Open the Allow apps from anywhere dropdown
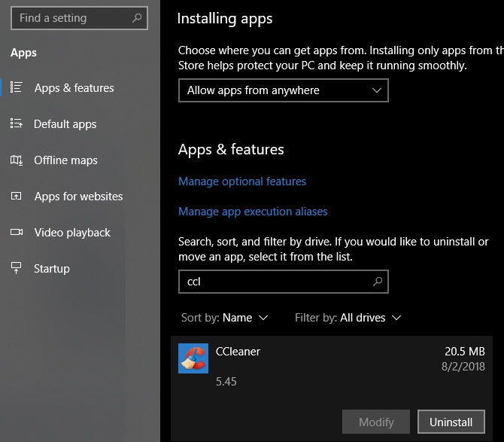The width and height of the screenshot is (504, 442). coord(283,90)
